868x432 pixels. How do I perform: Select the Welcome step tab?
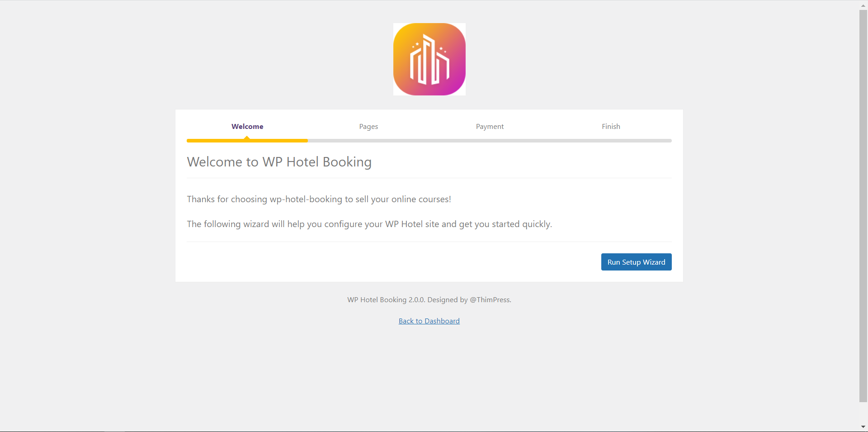[247, 127]
